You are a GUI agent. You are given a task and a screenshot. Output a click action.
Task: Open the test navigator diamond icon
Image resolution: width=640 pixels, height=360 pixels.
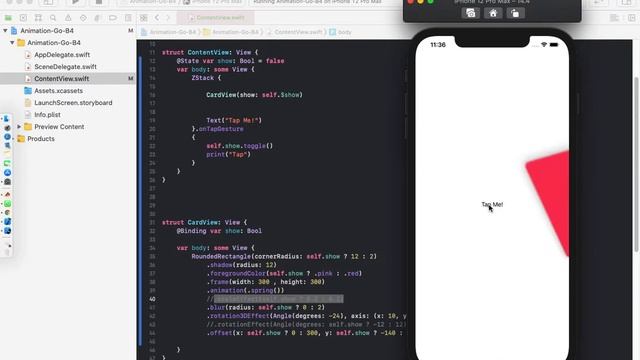click(x=83, y=18)
